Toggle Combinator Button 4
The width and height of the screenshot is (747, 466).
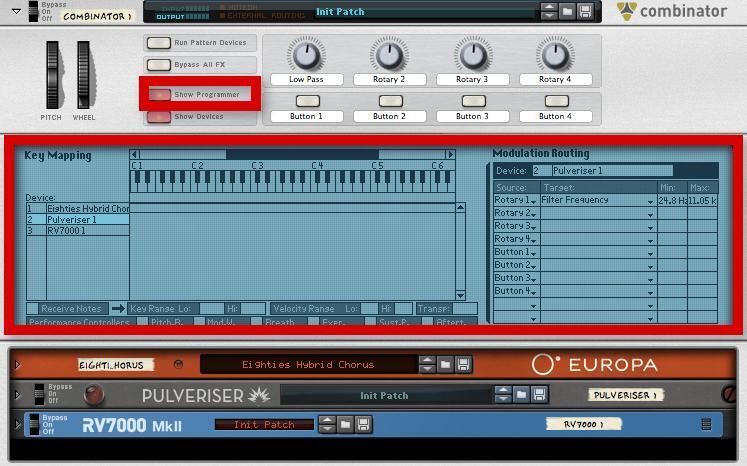click(556, 101)
